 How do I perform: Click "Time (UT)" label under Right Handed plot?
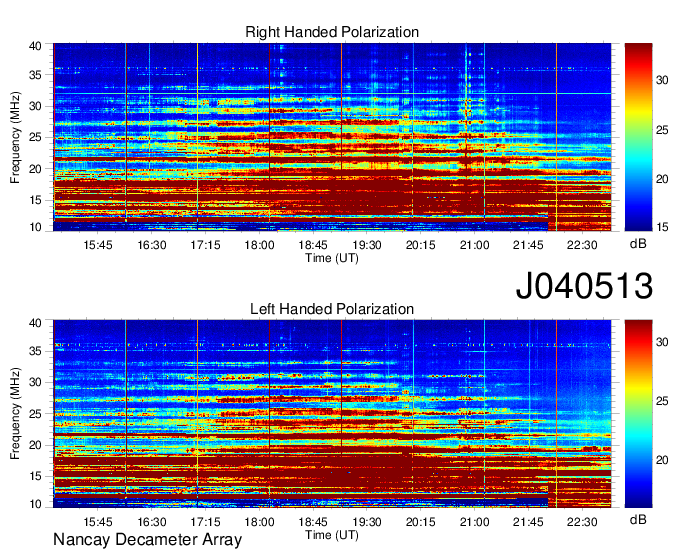(x=332, y=258)
